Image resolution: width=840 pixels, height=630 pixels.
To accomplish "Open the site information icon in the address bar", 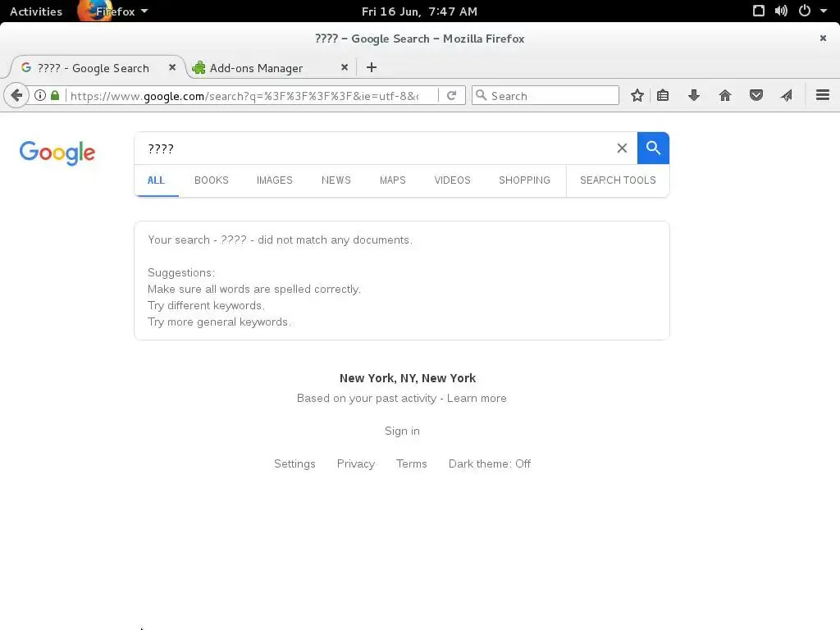I will [40, 95].
